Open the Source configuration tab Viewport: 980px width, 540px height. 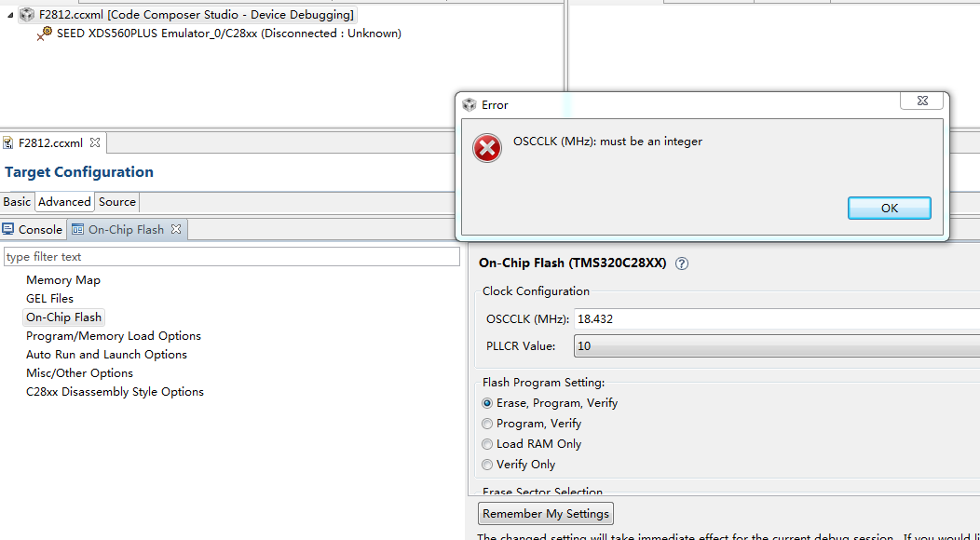coord(116,202)
